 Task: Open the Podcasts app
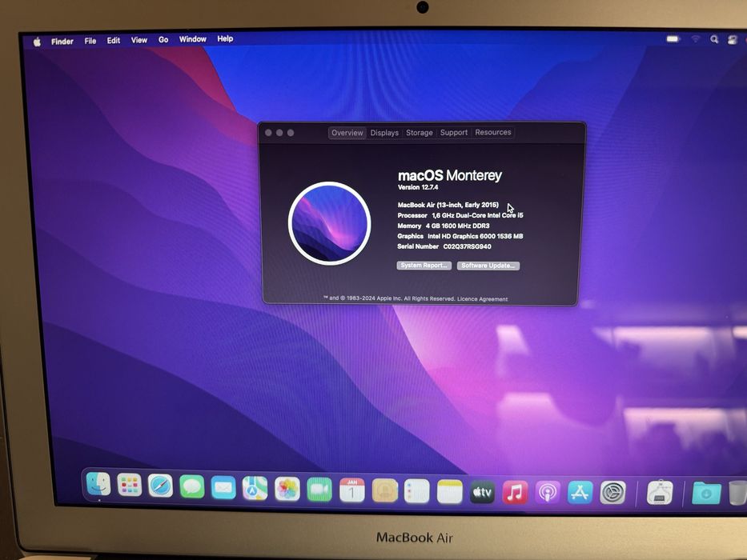tap(548, 493)
